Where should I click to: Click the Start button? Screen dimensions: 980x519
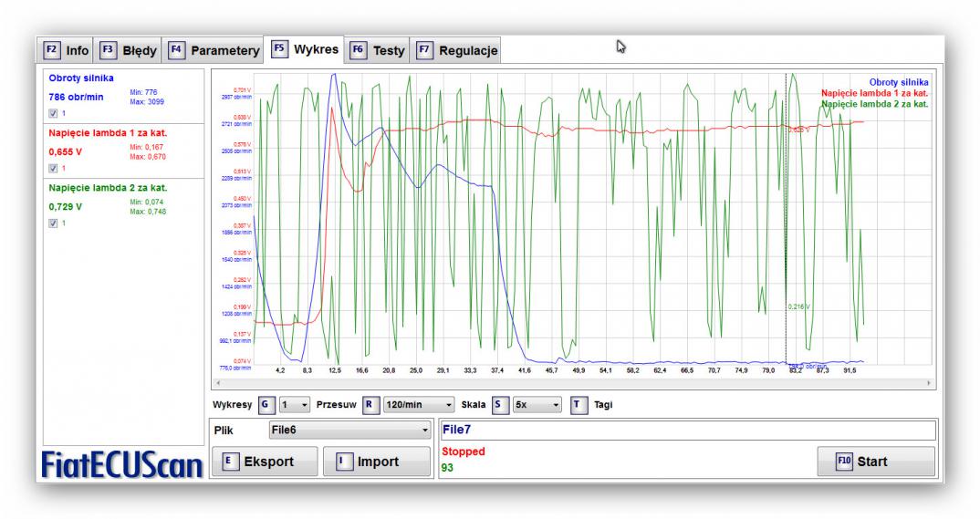[876, 462]
